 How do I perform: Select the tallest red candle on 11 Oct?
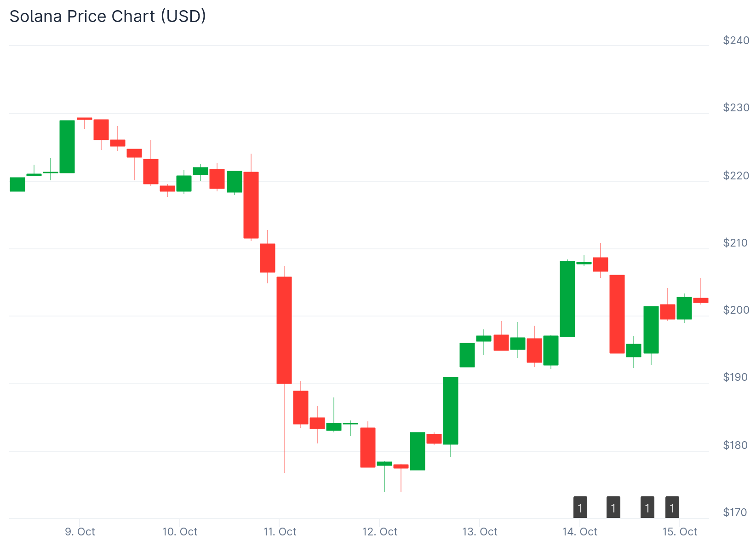[284, 330]
